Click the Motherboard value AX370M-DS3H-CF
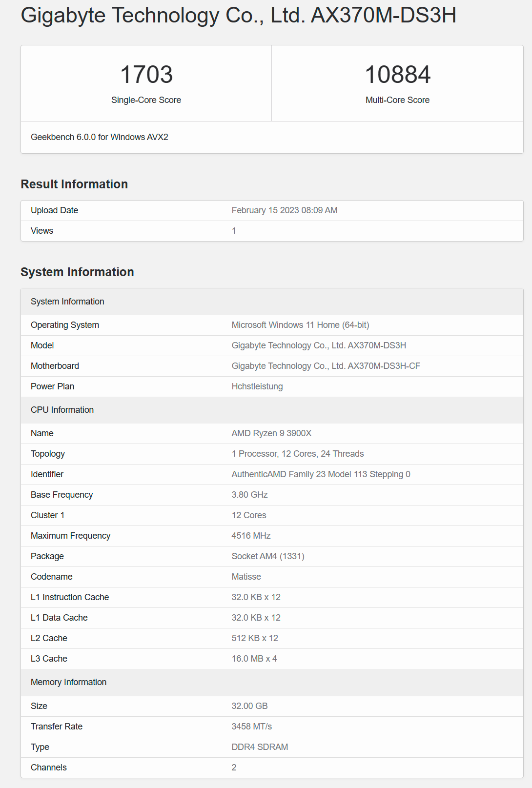The width and height of the screenshot is (532, 788). (x=326, y=366)
